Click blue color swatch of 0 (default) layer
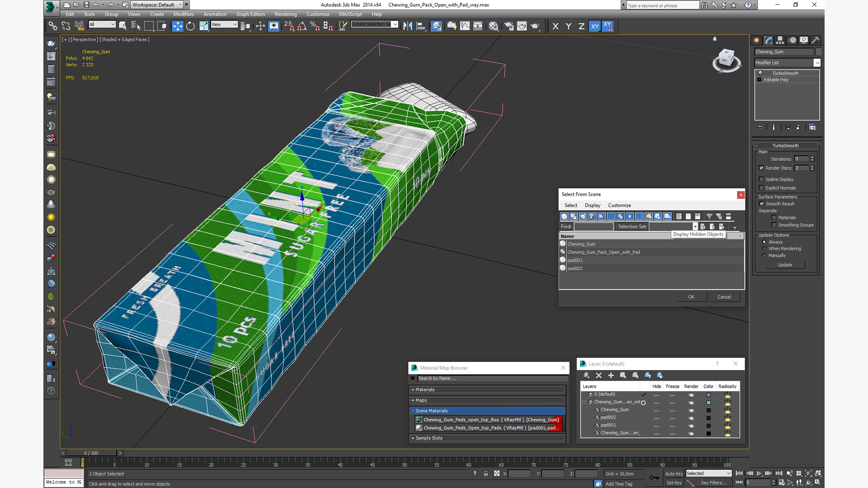Screen dimensions: 868x488 (708, 395)
